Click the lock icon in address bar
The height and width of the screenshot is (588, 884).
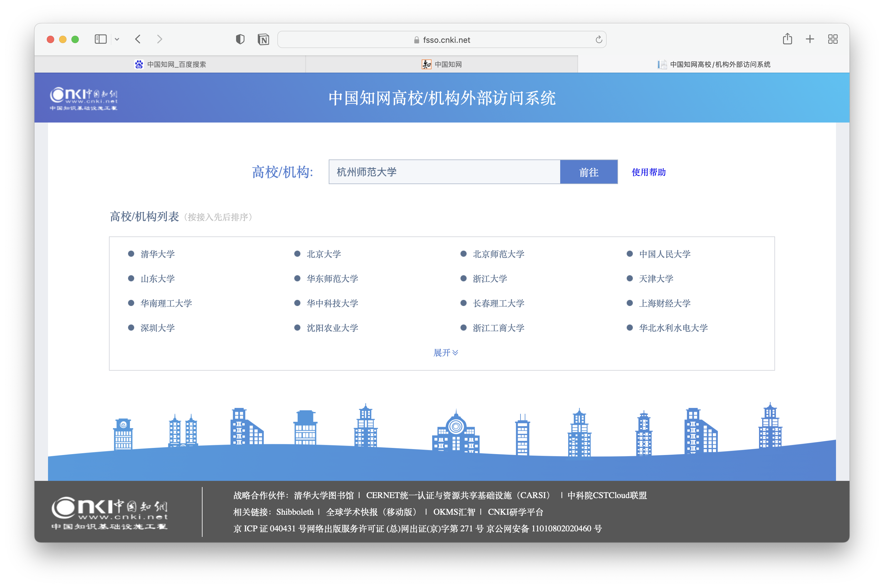[416, 40]
